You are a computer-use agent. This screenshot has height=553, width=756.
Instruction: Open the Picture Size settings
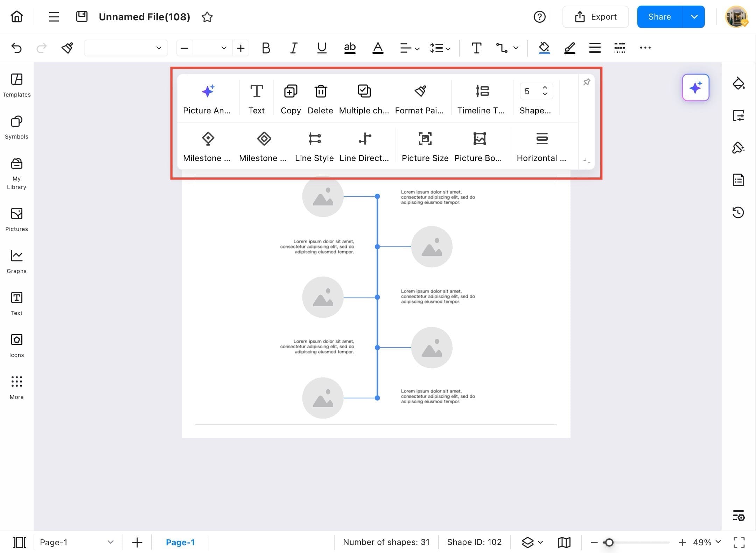pyautogui.click(x=425, y=145)
